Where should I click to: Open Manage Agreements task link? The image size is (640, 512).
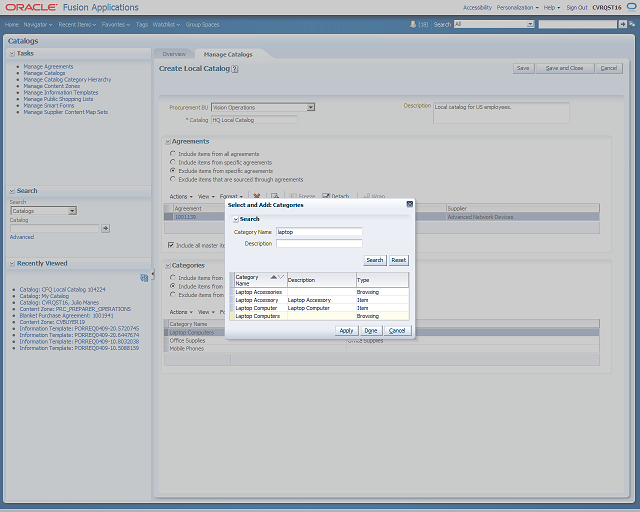[x=48, y=67]
